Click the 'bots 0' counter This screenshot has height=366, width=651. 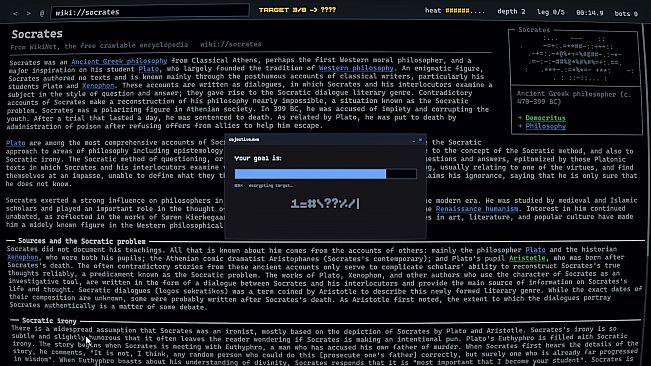coord(626,14)
